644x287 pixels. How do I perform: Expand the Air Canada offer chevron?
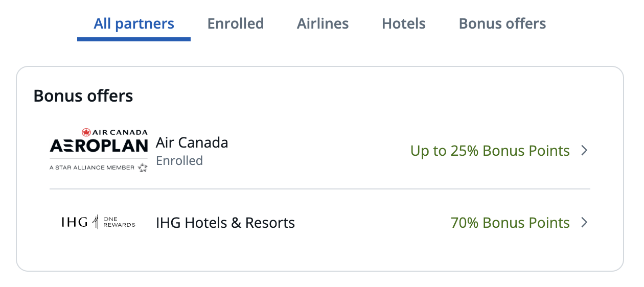coord(585,151)
